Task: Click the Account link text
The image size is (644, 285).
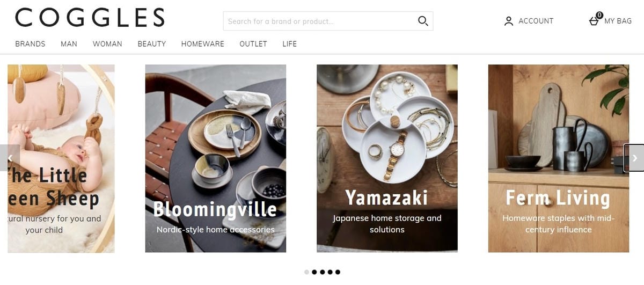Action: pos(536,21)
